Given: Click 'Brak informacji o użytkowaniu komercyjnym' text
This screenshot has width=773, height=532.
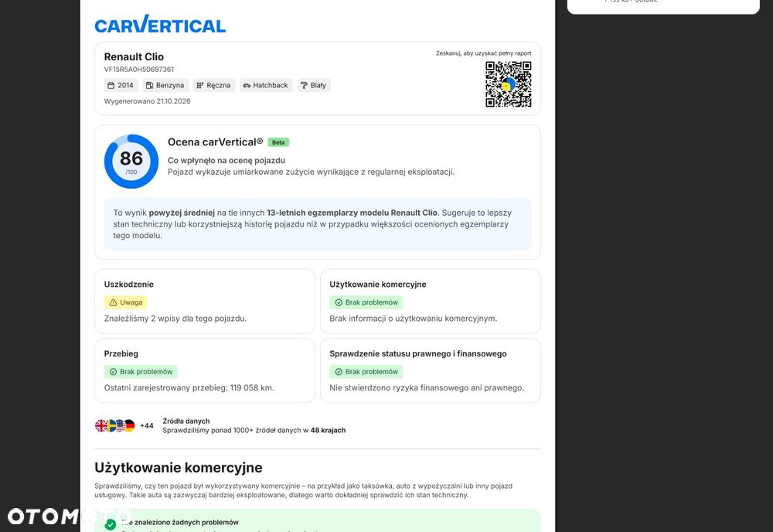Looking at the screenshot, I should (x=413, y=319).
